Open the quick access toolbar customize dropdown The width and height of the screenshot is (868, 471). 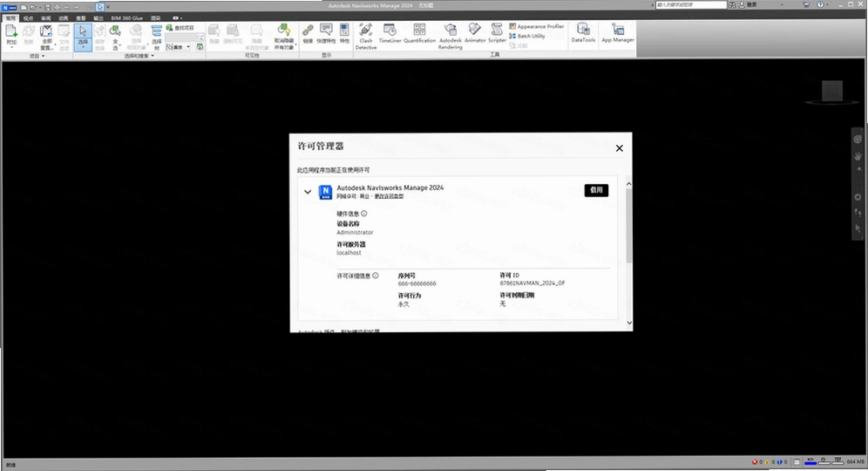(x=108, y=7)
